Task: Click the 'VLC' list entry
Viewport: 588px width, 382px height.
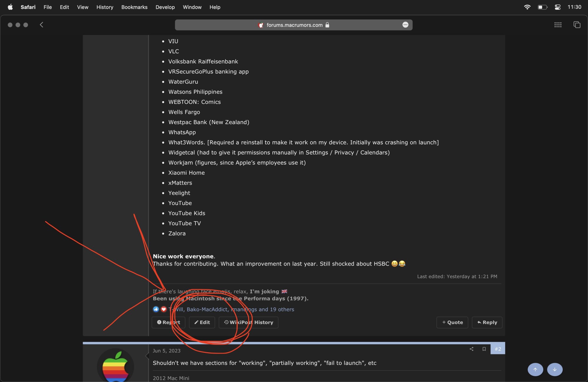Action: click(173, 51)
